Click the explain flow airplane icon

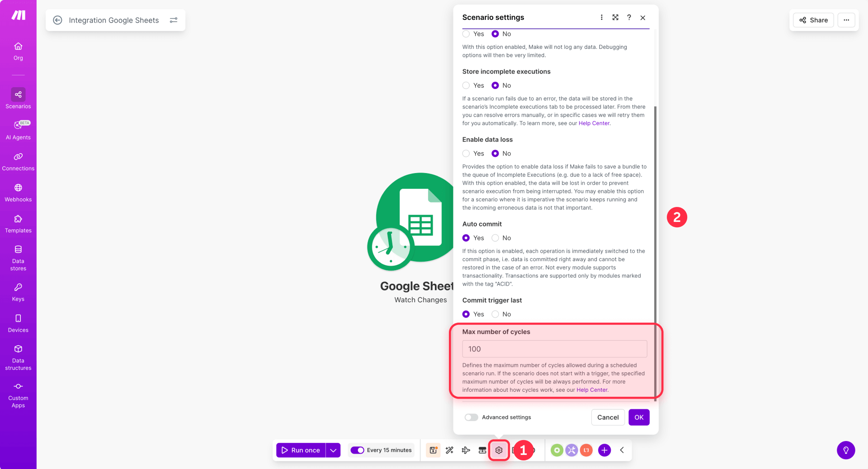[x=466, y=450]
